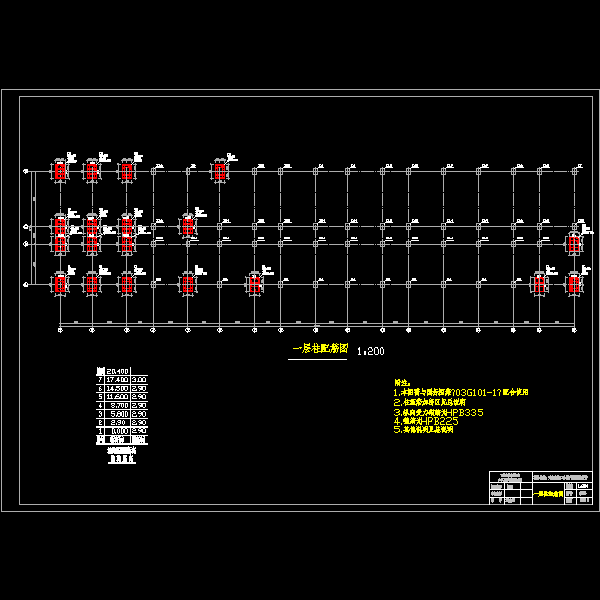
Task: Click the 1:200 scale text
Action: pos(370,352)
